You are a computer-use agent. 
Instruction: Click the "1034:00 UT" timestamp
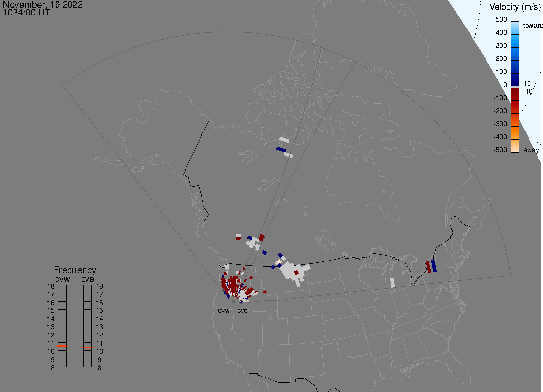pyautogui.click(x=27, y=13)
